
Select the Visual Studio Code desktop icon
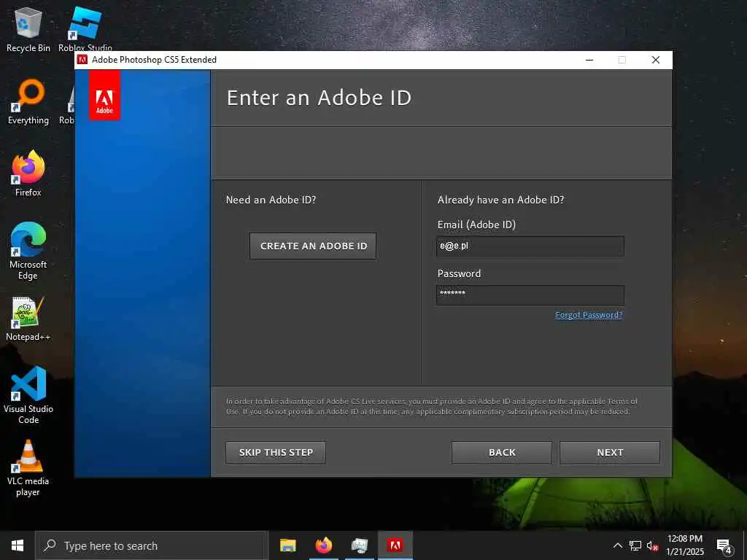click(x=28, y=395)
